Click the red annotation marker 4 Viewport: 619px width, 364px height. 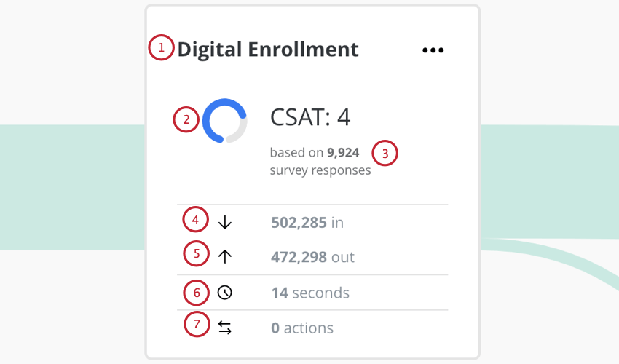pyautogui.click(x=195, y=219)
